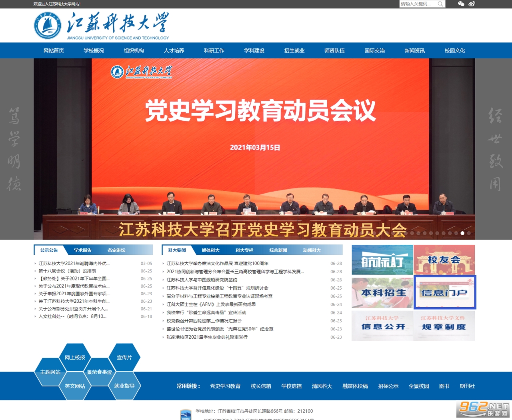This screenshot has width=512, height=420.
Task: Switch to 综合新闻 tab
Action: pyautogui.click(x=278, y=250)
